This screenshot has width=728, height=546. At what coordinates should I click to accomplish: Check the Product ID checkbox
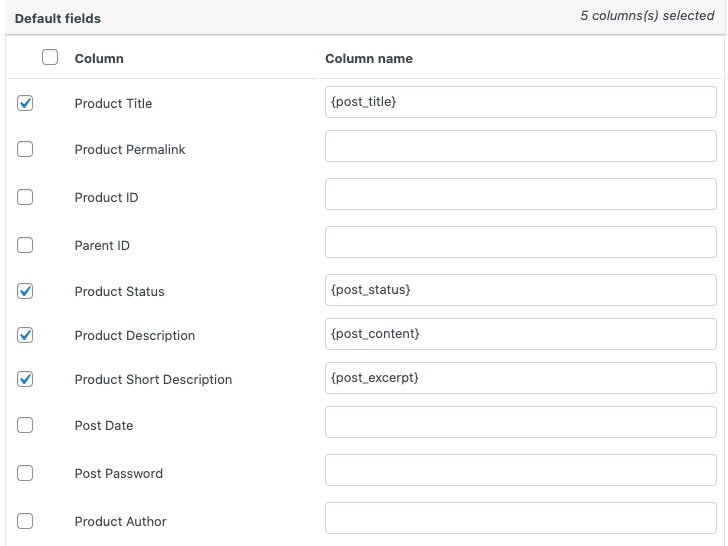tap(26, 197)
